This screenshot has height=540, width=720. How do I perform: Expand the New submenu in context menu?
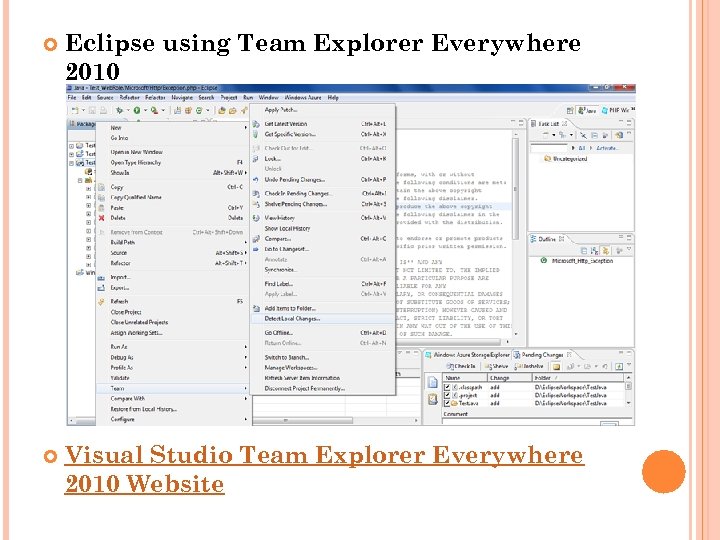(173, 128)
